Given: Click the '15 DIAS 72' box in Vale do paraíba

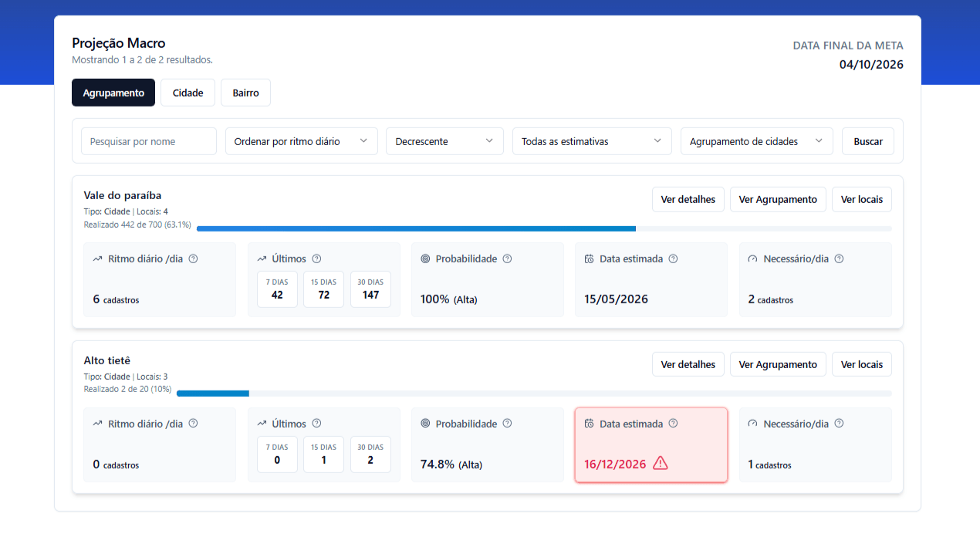Looking at the screenshot, I should [x=324, y=289].
